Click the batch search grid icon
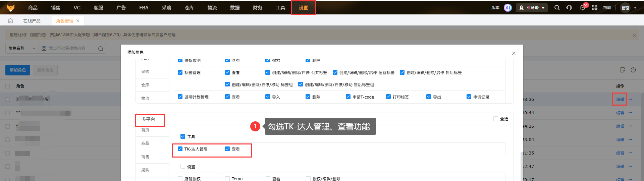Viewport: 644px width, 181px height. coord(44,49)
